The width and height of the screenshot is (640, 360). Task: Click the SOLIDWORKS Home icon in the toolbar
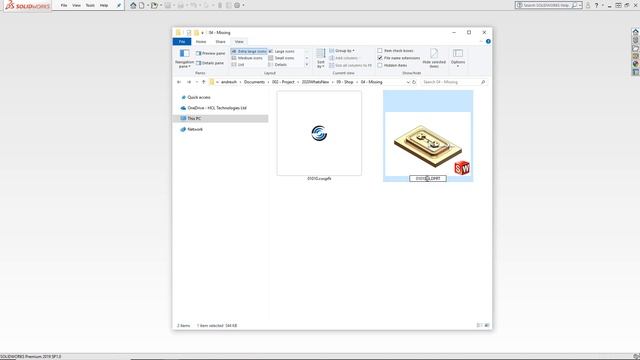coord(133,5)
